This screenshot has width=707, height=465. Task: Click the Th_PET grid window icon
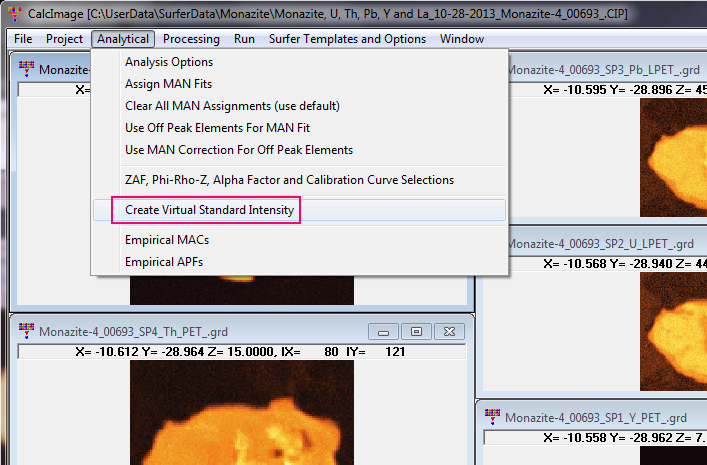[x=26, y=331]
